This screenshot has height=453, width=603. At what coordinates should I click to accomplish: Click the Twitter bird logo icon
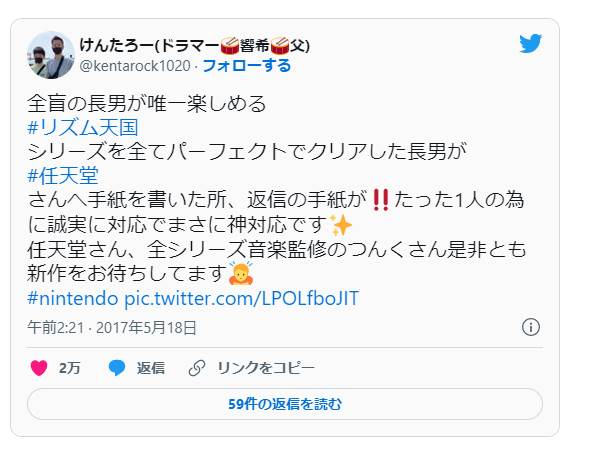click(531, 43)
